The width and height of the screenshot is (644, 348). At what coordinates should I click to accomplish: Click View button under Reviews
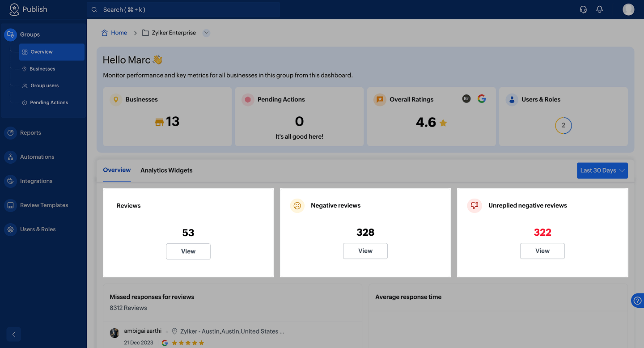point(188,251)
